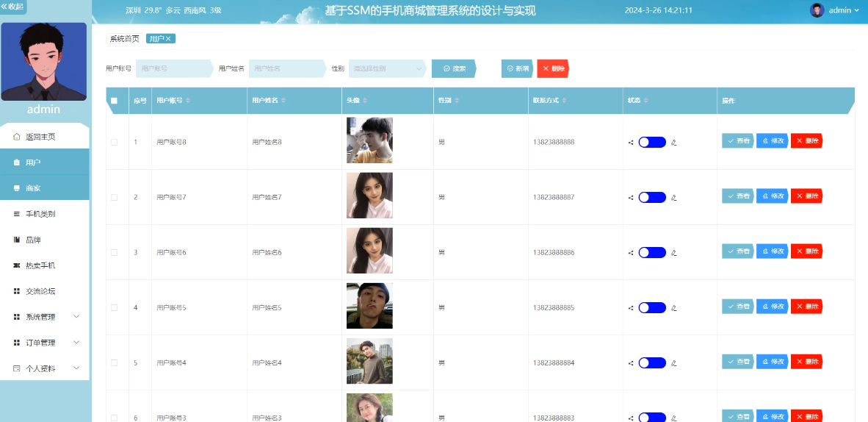Screen dimensions: 868x422
Task: Click the share icon in 用户账号5 row
Action: pyautogui.click(x=631, y=308)
